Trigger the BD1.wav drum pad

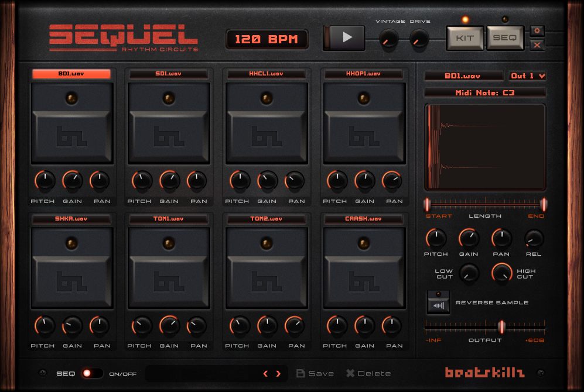pos(72,123)
